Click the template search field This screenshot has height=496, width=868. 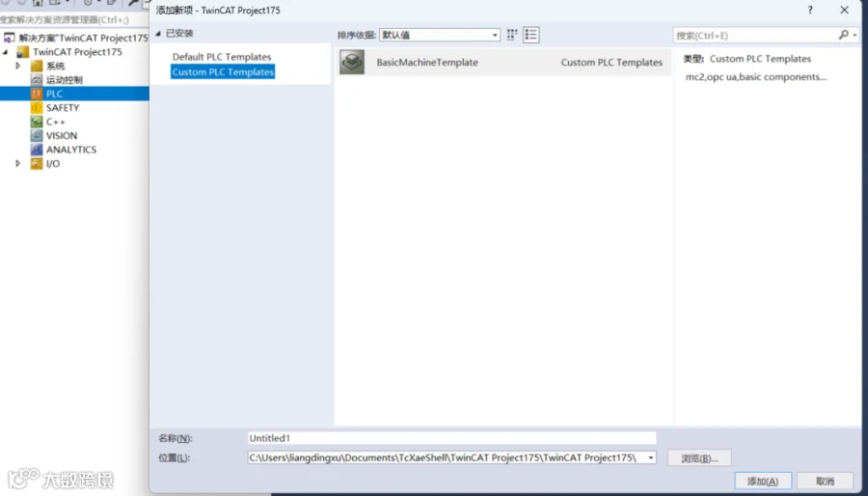pos(755,36)
